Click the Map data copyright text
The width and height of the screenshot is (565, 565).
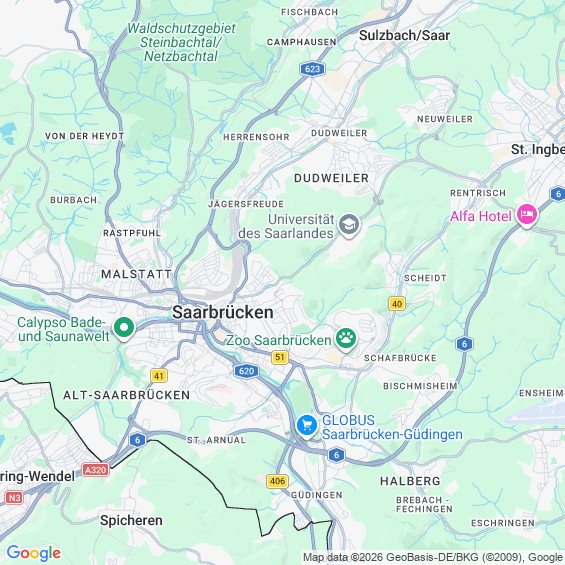(433, 557)
